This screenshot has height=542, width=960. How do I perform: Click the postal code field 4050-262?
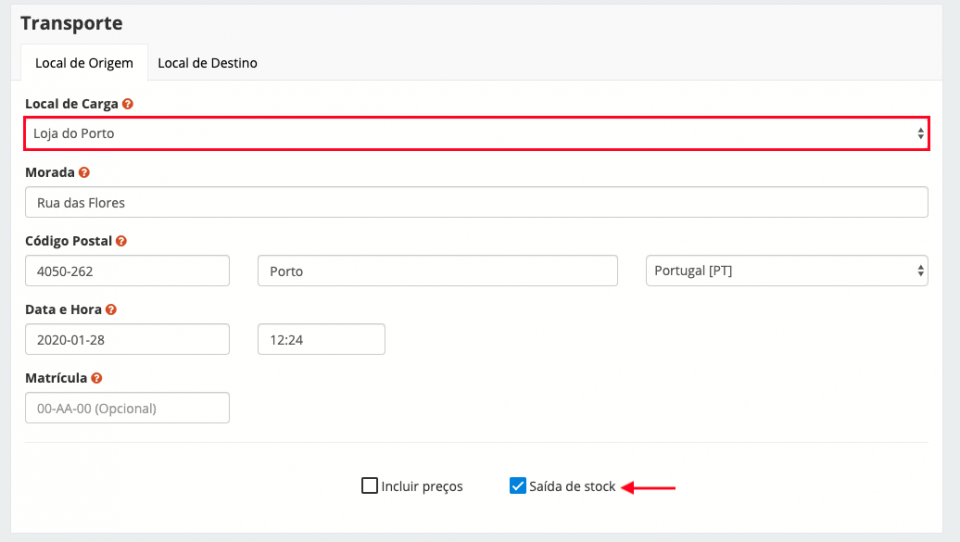coord(127,271)
